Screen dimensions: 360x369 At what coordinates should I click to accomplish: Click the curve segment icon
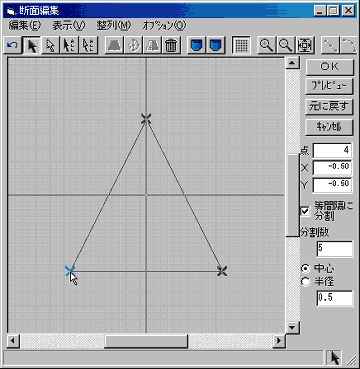(349, 45)
